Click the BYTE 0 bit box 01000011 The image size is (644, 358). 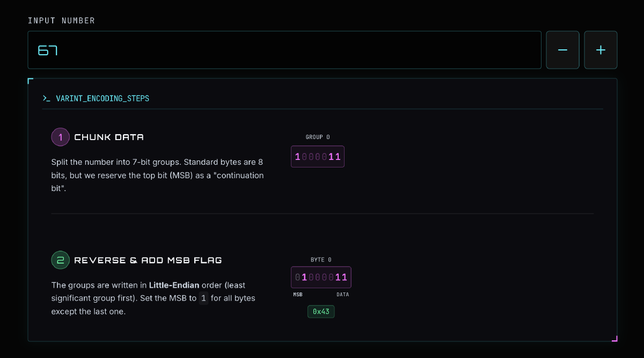321,277
